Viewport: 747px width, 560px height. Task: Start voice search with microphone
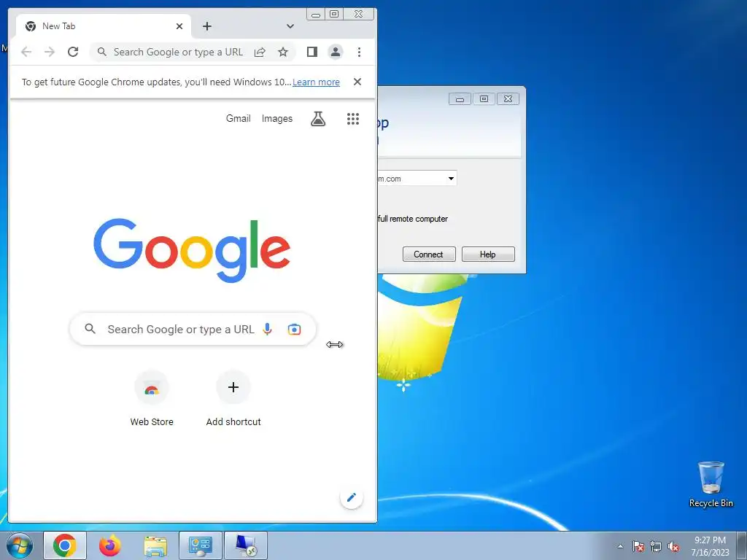point(267,329)
